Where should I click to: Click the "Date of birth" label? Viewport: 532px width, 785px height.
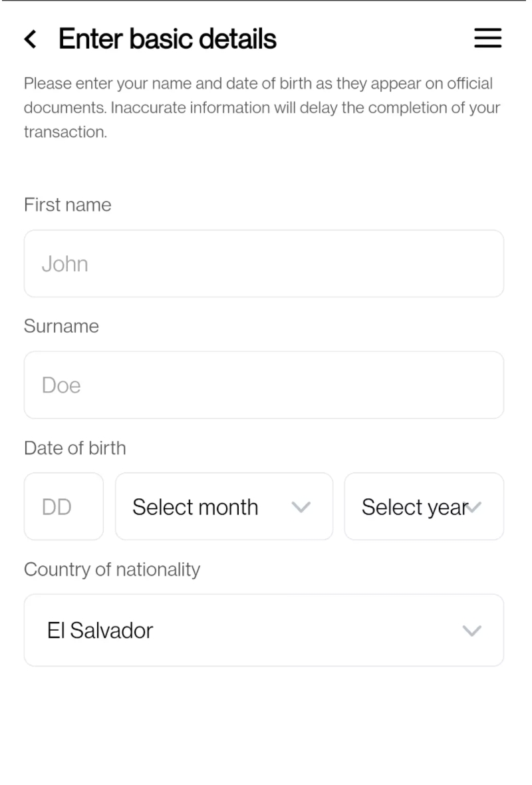75,448
